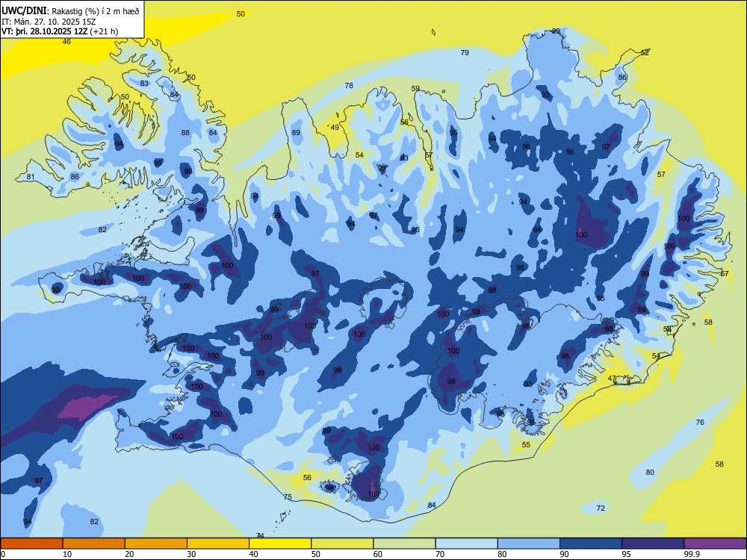747x560 pixels.
Task: Click the dark orange 0–10 legend swatch
Action: point(31,544)
